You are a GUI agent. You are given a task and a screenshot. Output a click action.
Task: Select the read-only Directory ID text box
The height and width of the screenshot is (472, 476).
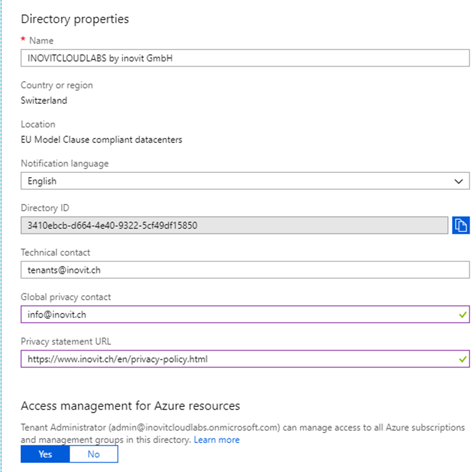pos(235,225)
